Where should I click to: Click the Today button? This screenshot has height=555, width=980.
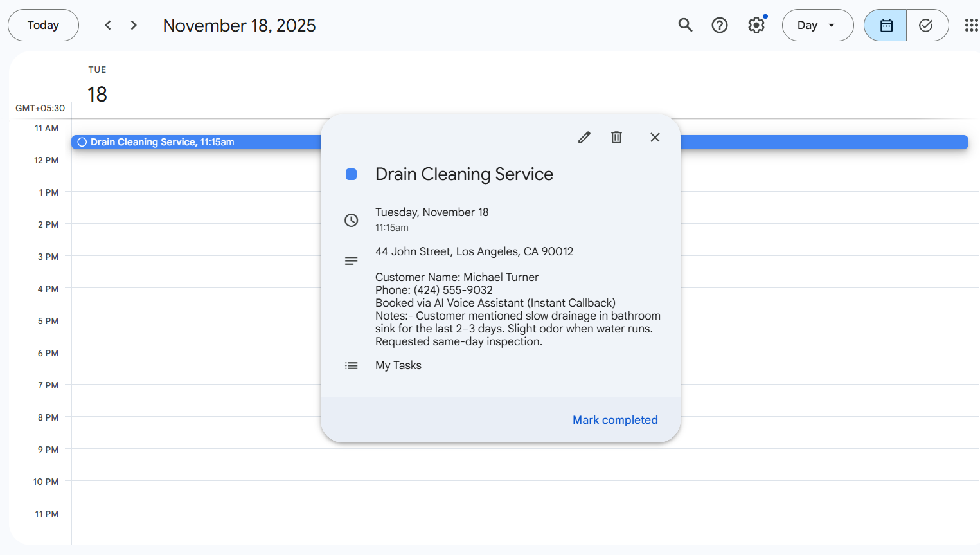point(43,25)
